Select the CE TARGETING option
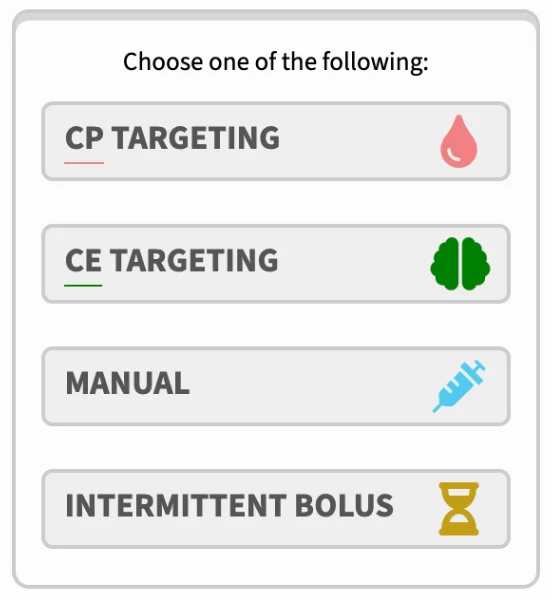Image resolution: width=552 pixels, height=600 pixels. tap(276, 264)
